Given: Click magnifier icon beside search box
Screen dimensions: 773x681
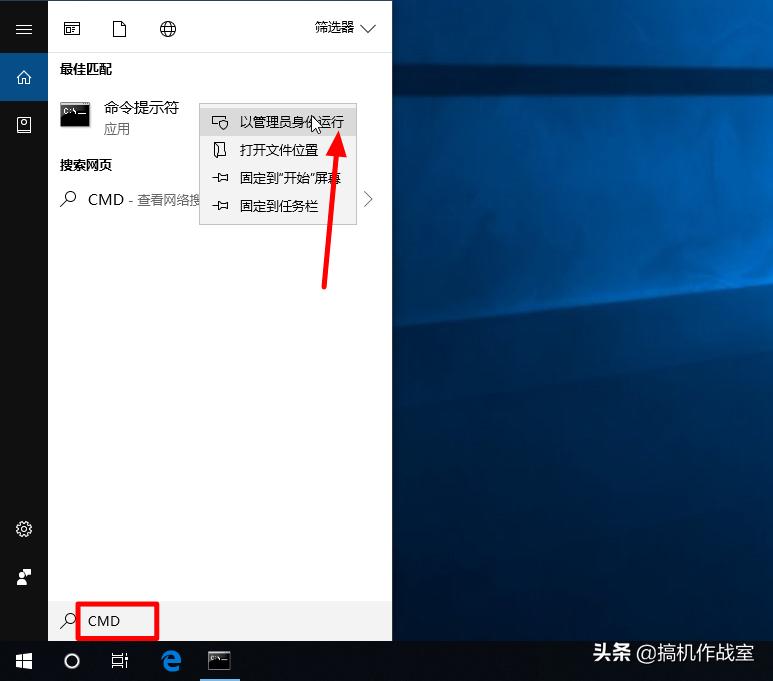Looking at the screenshot, I should 68,621.
